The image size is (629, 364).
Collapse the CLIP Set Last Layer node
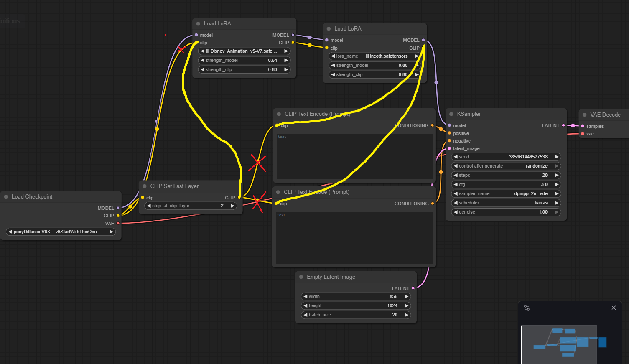point(145,186)
